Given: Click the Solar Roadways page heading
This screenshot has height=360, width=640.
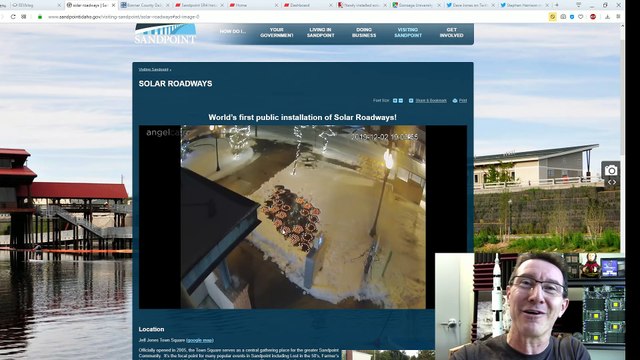Looking at the screenshot, I should [x=176, y=84].
